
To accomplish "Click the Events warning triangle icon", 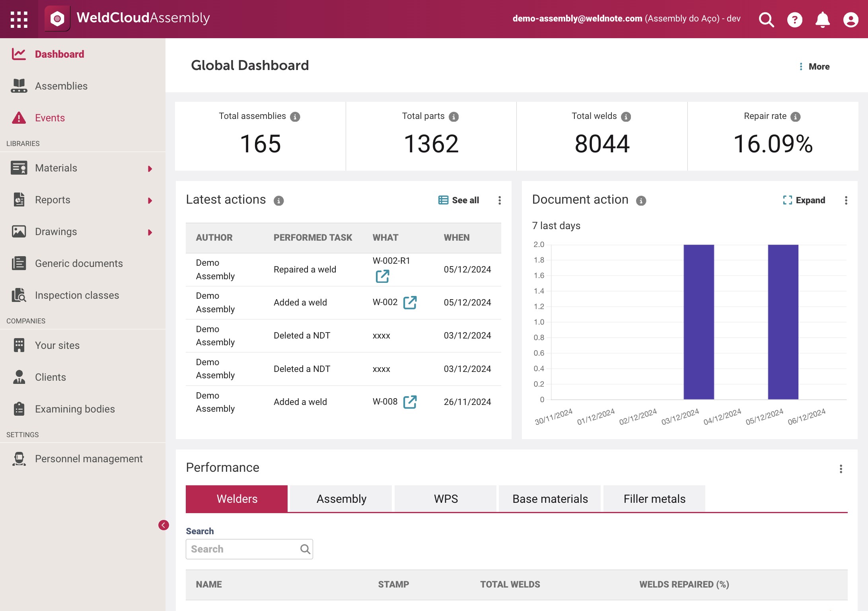I will pos(19,118).
